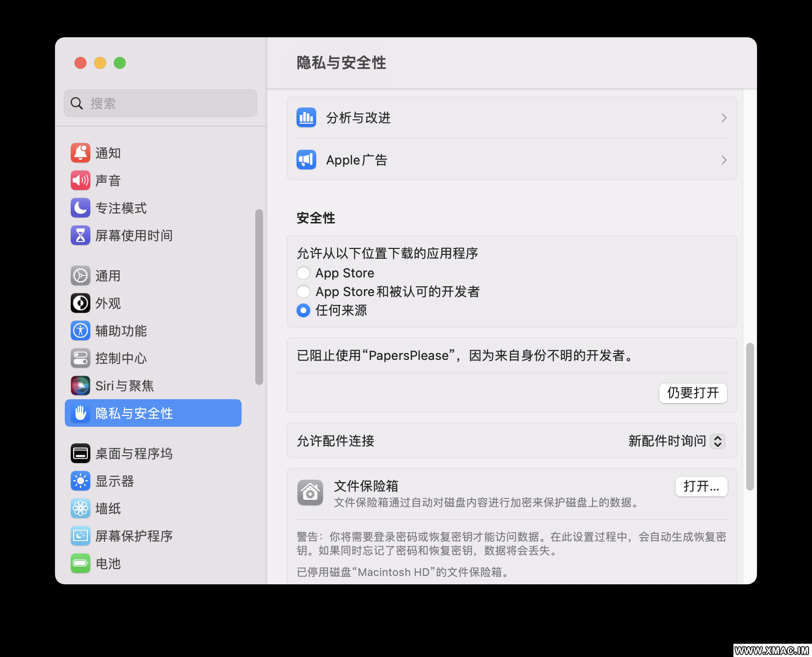
Task: Click 控制中心 label in sidebar
Action: 121,358
